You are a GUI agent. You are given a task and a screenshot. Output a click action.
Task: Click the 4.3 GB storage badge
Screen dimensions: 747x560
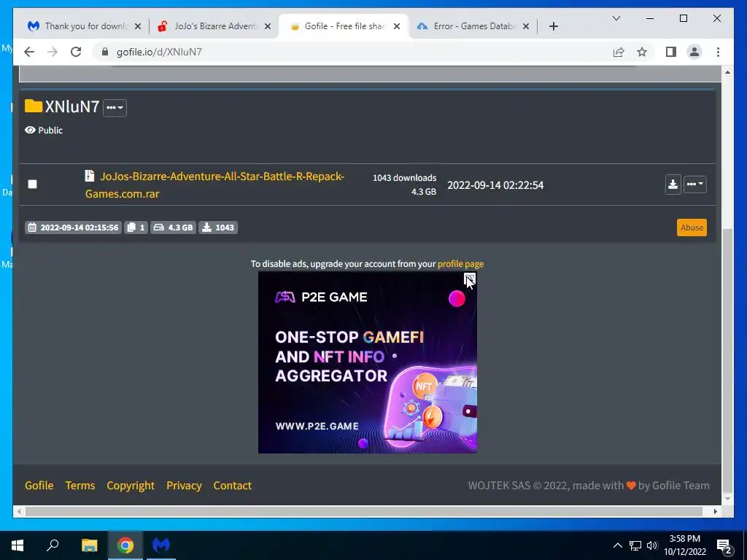click(174, 227)
